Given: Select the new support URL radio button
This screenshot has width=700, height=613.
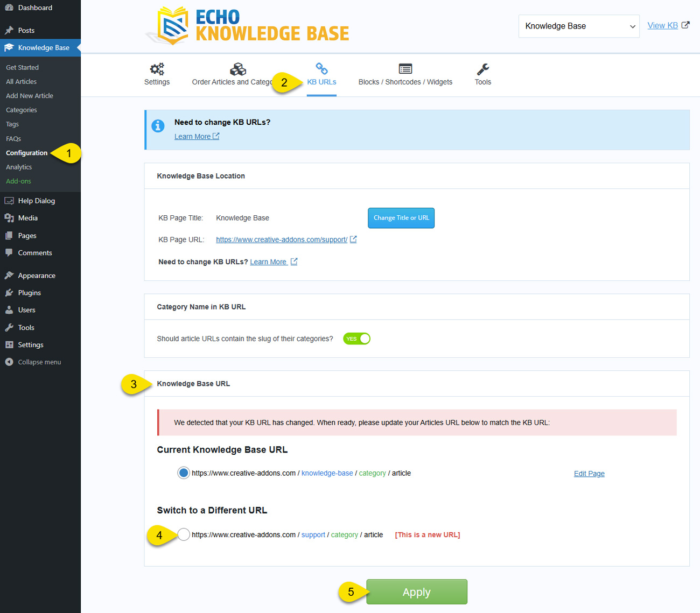Looking at the screenshot, I should [184, 534].
